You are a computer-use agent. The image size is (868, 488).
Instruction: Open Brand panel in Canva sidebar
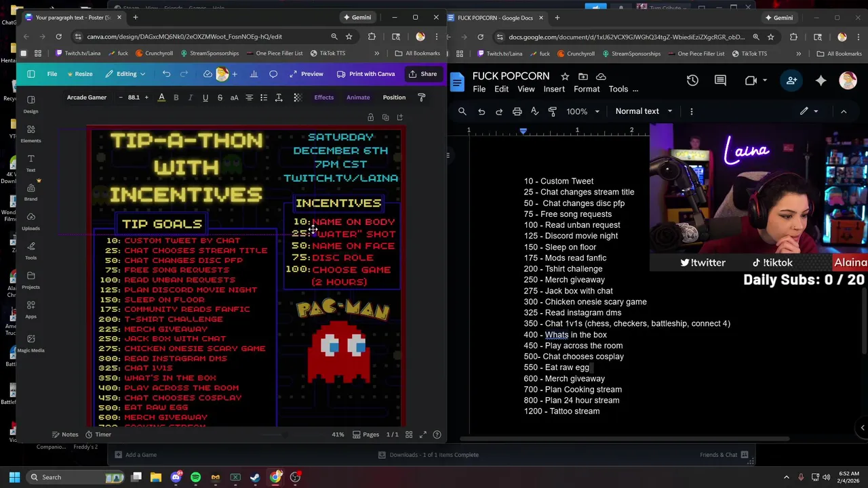(x=31, y=191)
